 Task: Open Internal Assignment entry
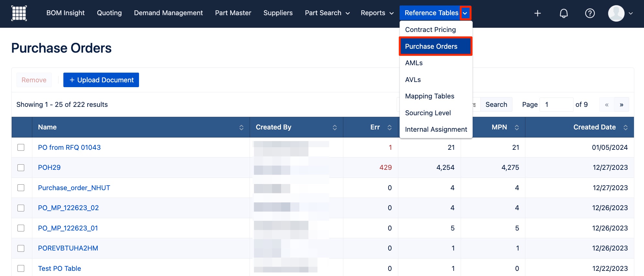pyautogui.click(x=436, y=129)
